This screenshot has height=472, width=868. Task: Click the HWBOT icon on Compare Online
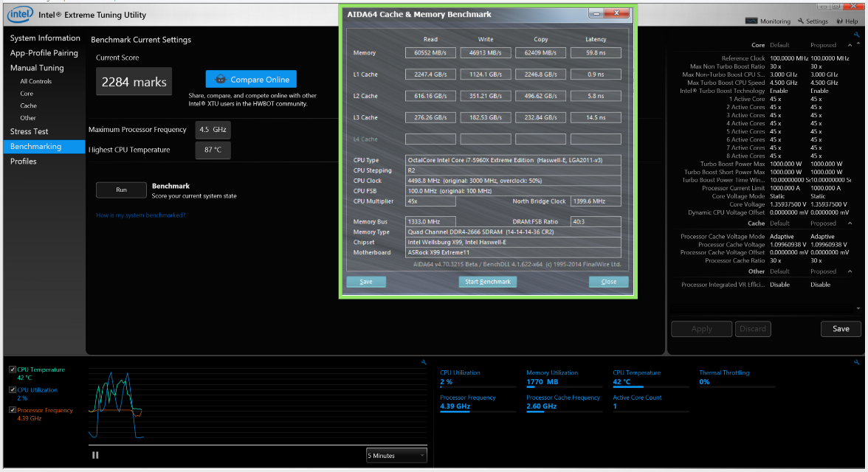point(220,80)
